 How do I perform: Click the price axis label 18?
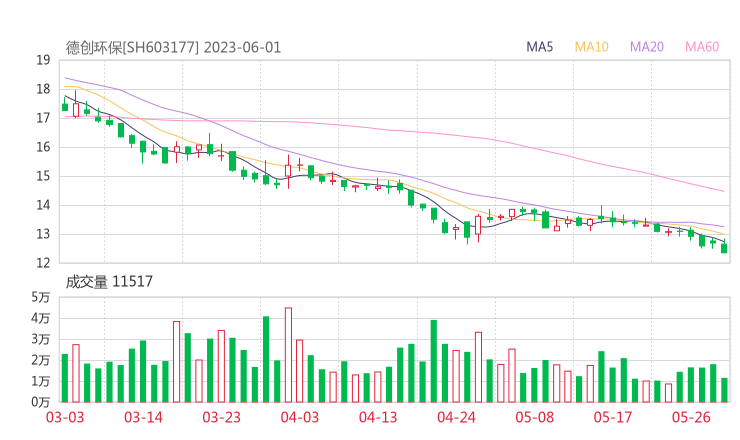coord(43,89)
